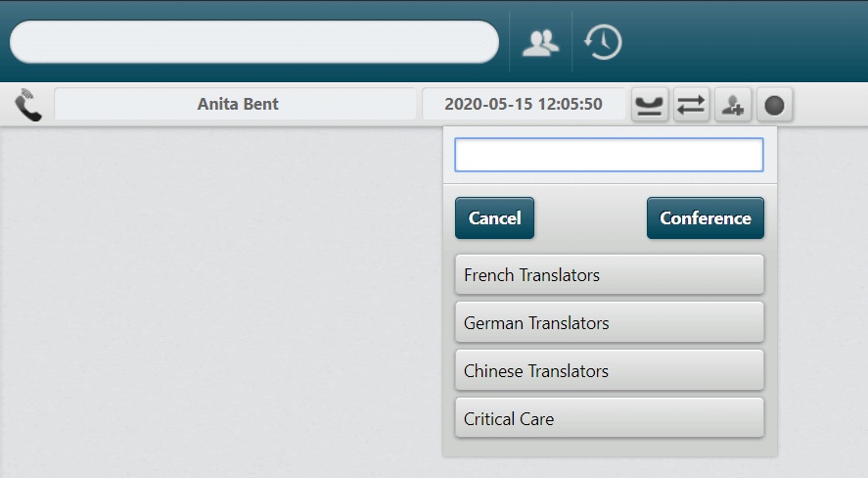Open the contacts directory icon
The height and width of the screenshot is (478, 868).
(x=540, y=43)
